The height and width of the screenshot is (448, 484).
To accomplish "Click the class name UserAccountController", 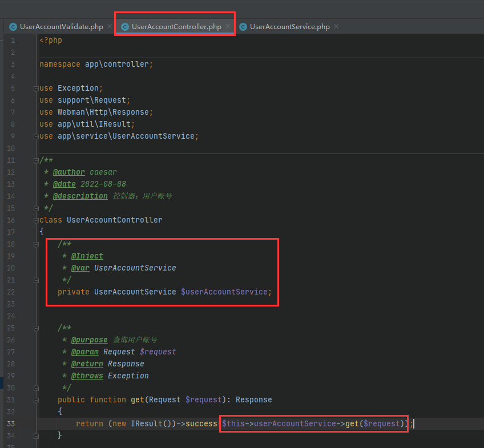I will pos(115,220).
